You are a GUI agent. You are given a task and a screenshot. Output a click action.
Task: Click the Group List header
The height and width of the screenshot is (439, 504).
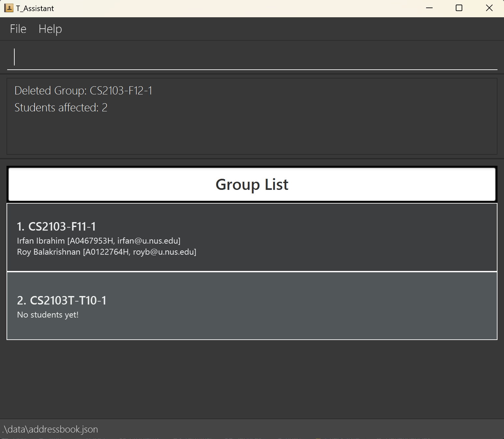pos(252,184)
